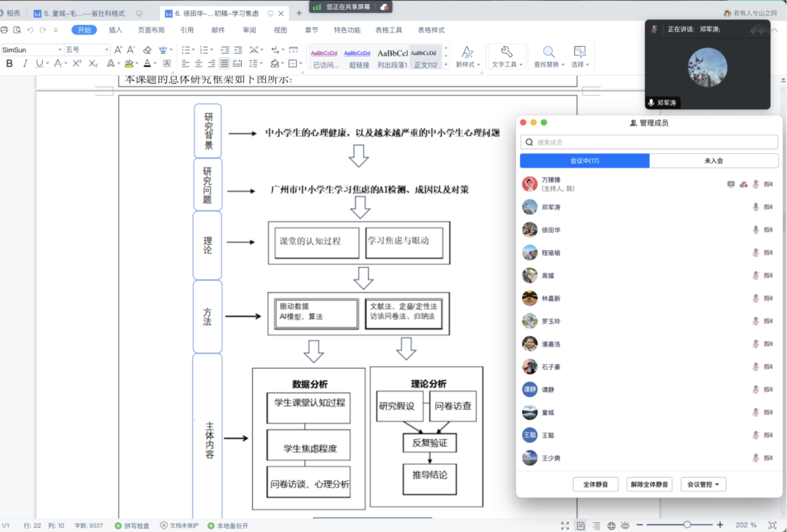Open the font size 五号 dropdown
The width and height of the screenshot is (787, 532).
click(x=106, y=50)
